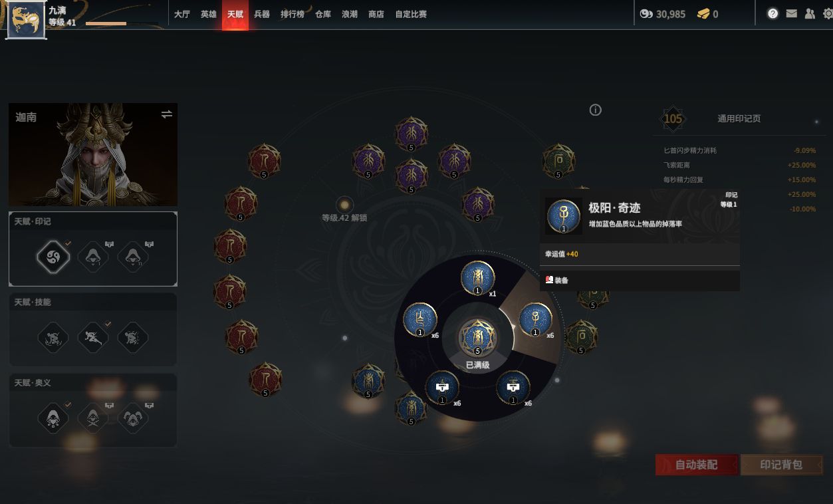
Task: Select the first 天赋·奥义 icon
Action: 54,418
